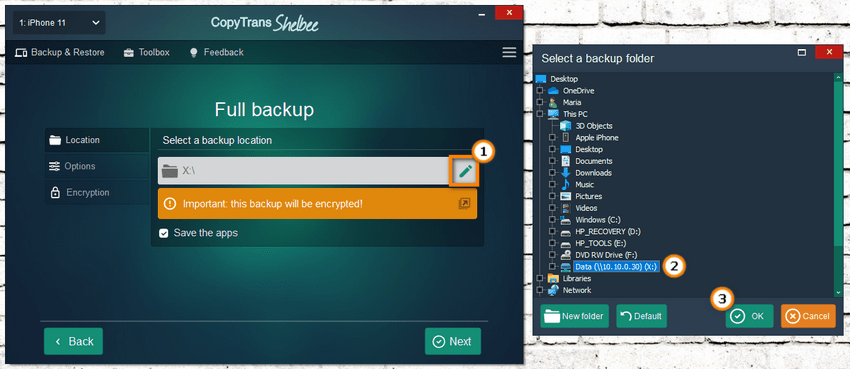Select the DVD RW Drive (F:) label
The image size is (850, 369).
[x=607, y=255]
